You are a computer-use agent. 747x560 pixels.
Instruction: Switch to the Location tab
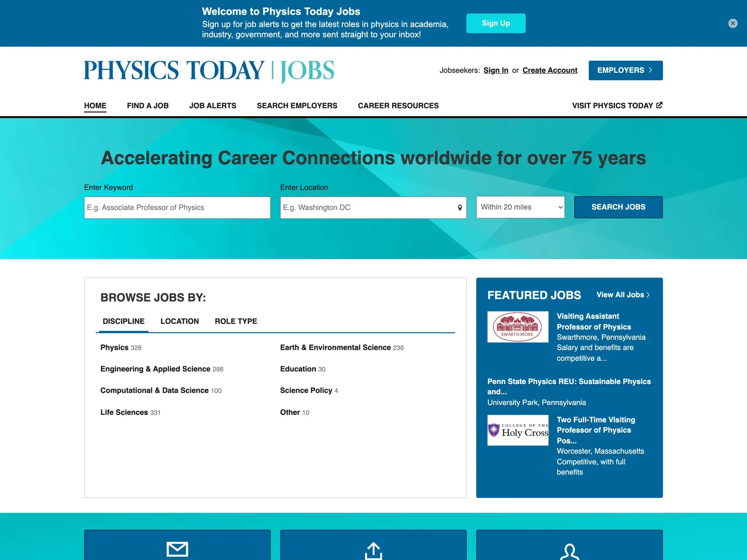point(180,322)
